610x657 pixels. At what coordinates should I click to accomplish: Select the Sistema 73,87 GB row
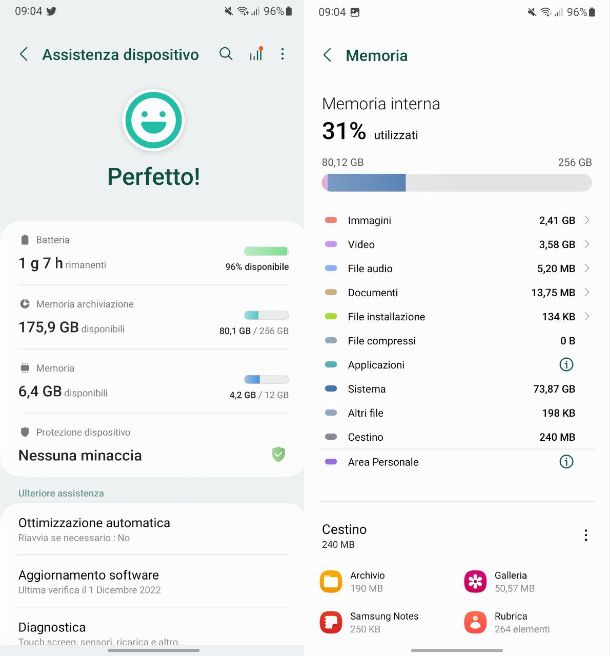[x=457, y=389]
